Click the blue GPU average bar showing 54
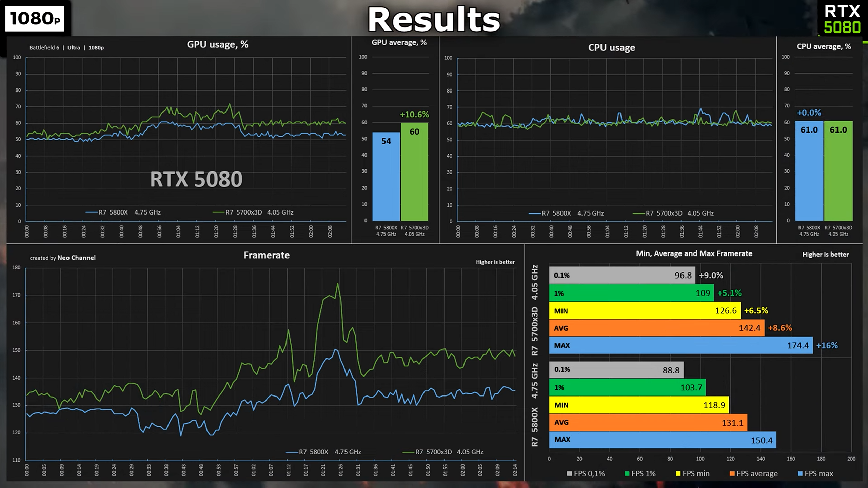 click(386, 177)
